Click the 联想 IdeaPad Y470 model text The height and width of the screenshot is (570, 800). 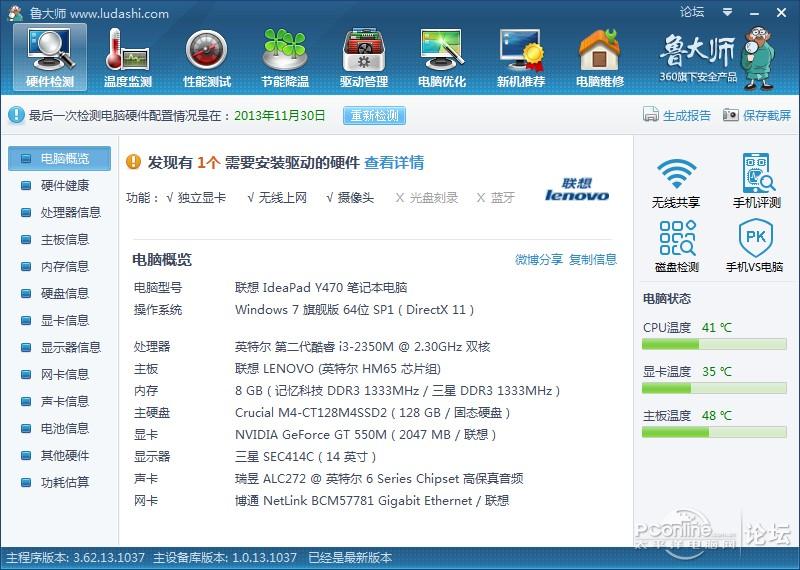pyautogui.click(x=321, y=288)
